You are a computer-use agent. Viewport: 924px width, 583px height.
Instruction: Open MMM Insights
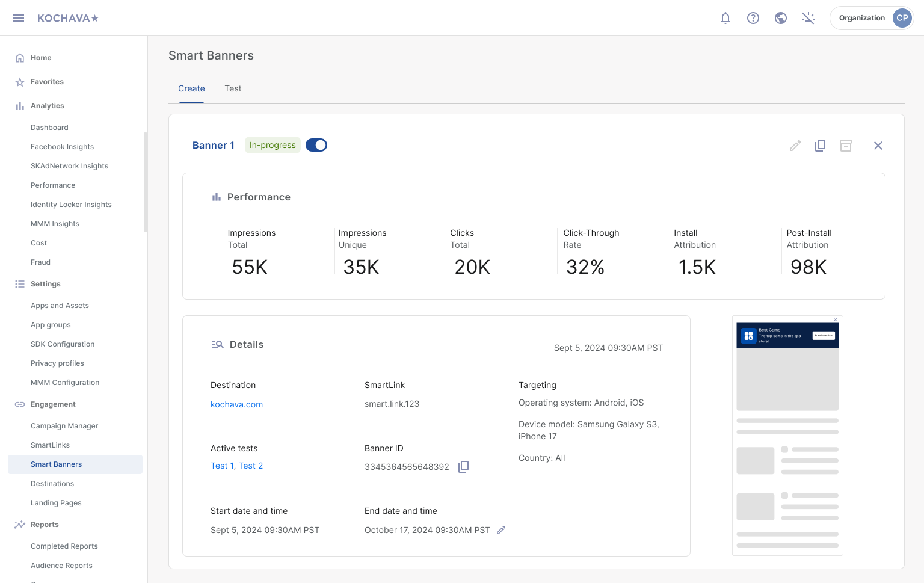coord(55,224)
